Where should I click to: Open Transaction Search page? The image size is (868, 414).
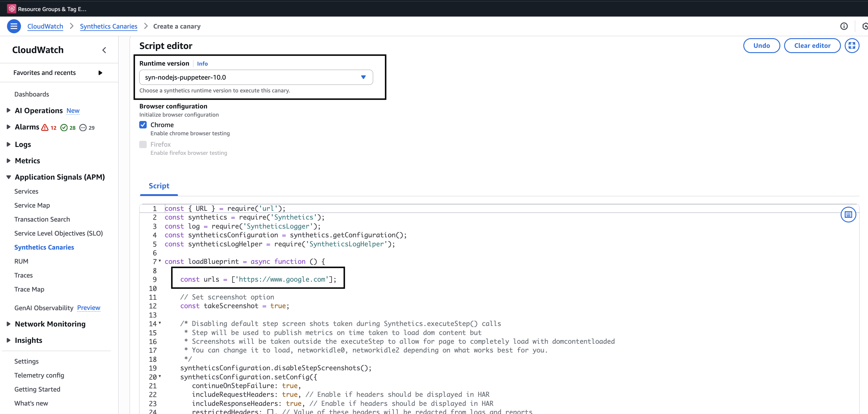point(42,219)
